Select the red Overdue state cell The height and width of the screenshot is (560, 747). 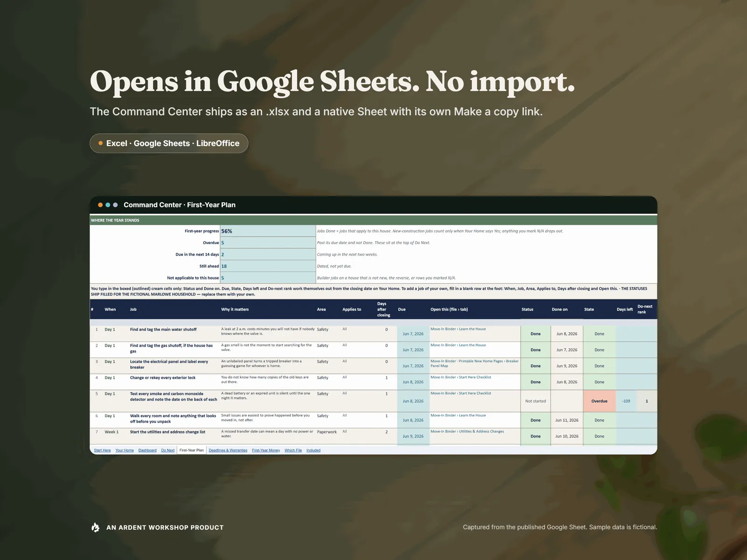599,401
